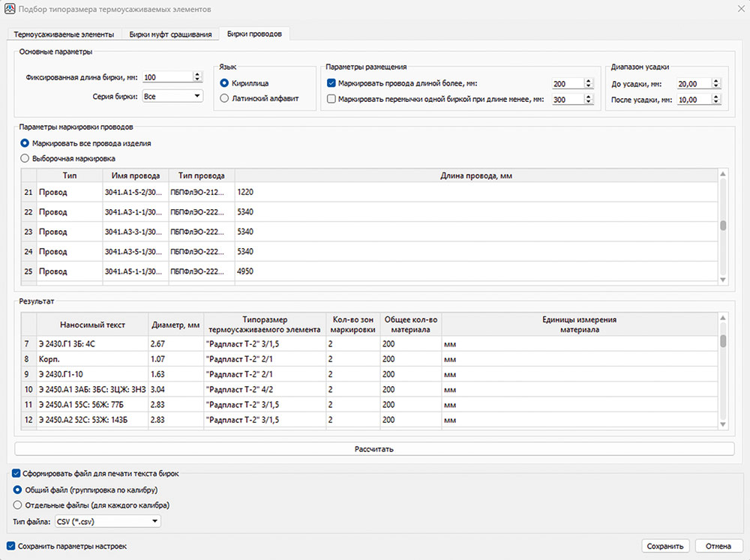Open the 'Бирки муфт сращивания' tab
The height and width of the screenshot is (560, 750).
(169, 34)
